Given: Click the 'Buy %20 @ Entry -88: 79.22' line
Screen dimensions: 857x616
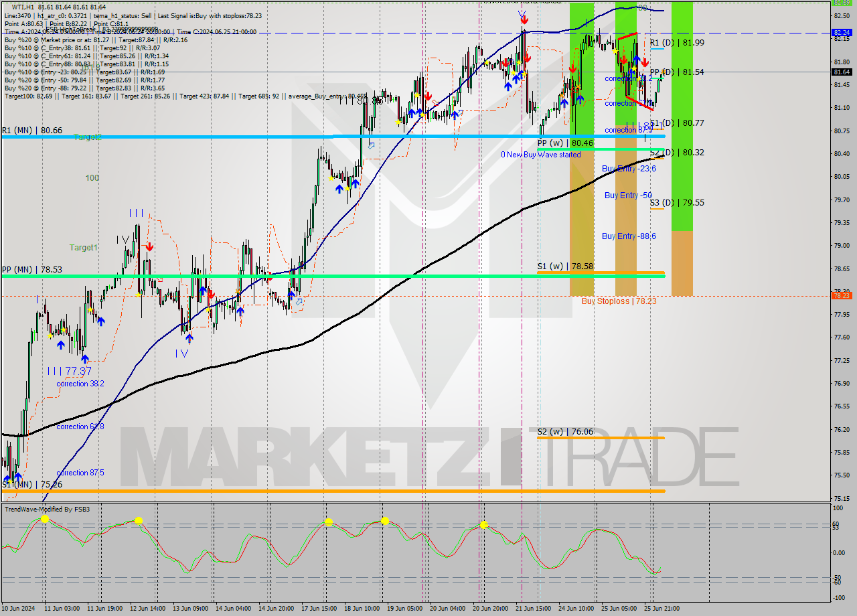Looking at the screenshot, I should point(85,88).
